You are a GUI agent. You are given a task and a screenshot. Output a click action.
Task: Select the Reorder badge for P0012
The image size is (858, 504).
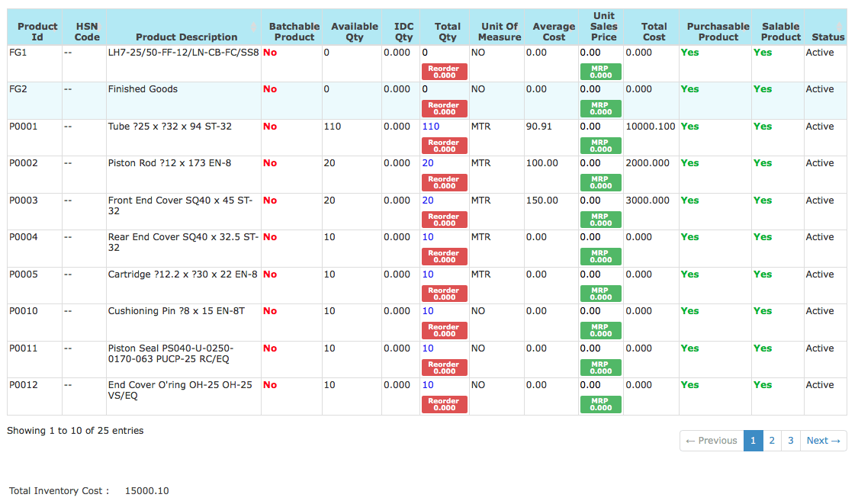point(445,404)
